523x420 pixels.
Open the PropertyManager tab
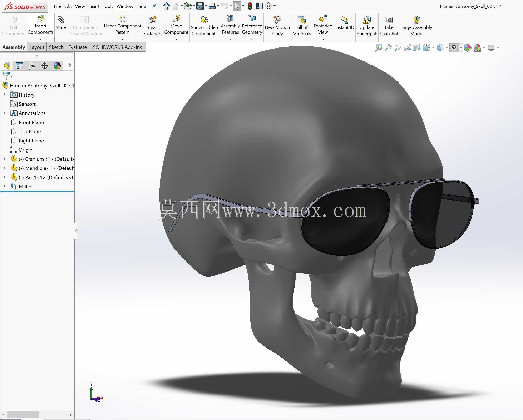(19, 66)
